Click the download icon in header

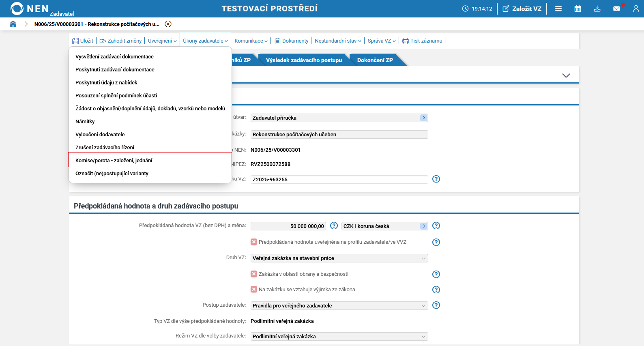597,9
